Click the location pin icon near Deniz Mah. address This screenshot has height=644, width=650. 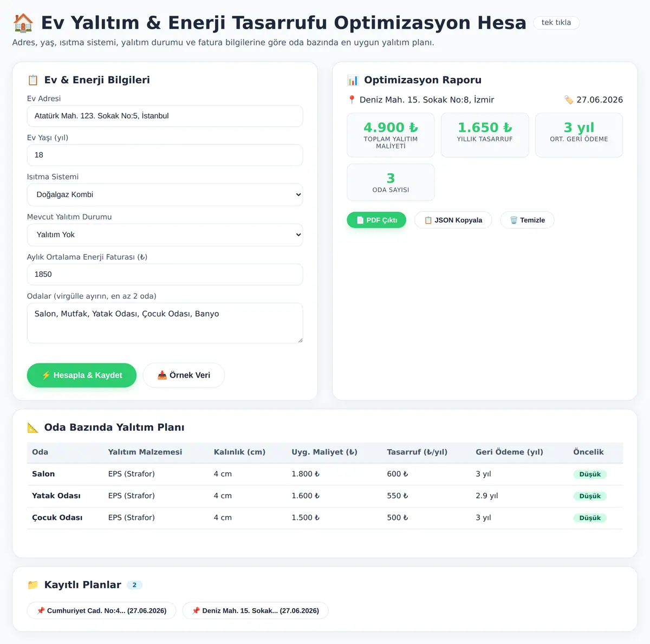click(352, 100)
